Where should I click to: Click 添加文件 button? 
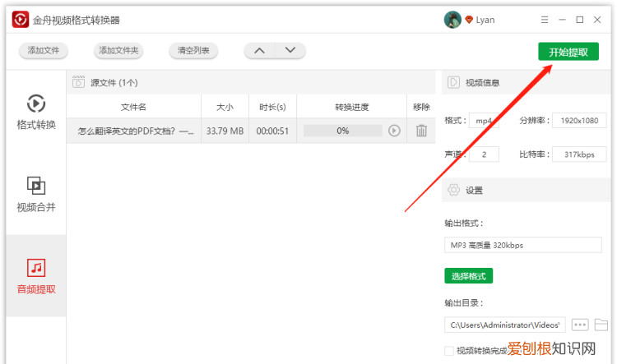[44, 50]
